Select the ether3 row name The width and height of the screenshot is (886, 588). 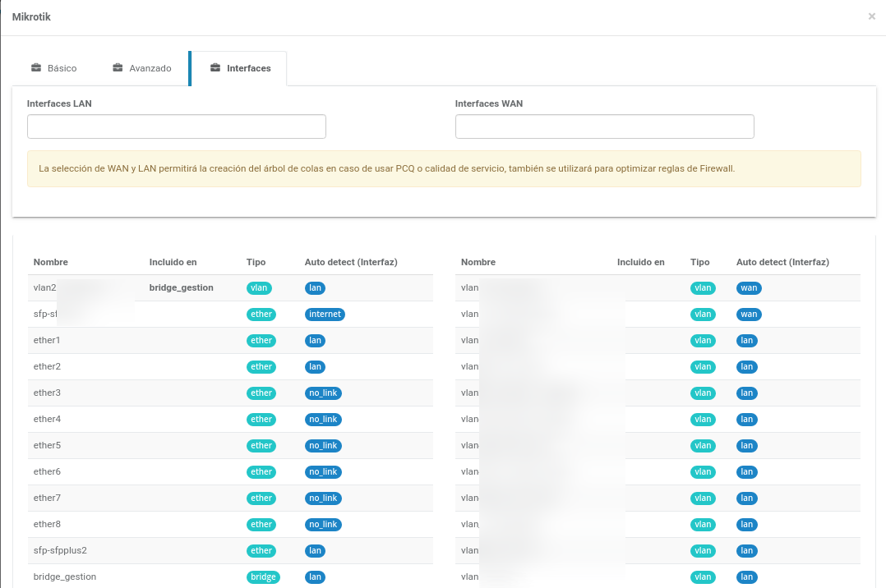(x=47, y=393)
